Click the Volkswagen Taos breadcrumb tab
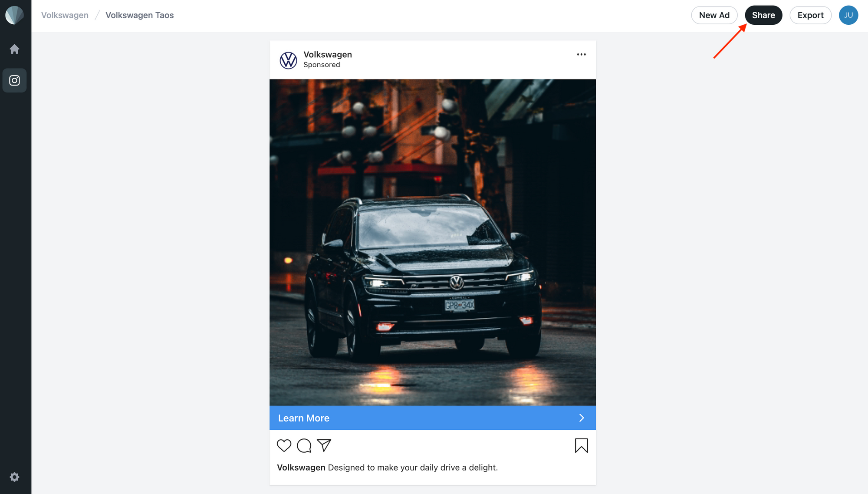The image size is (868, 494). tap(139, 15)
